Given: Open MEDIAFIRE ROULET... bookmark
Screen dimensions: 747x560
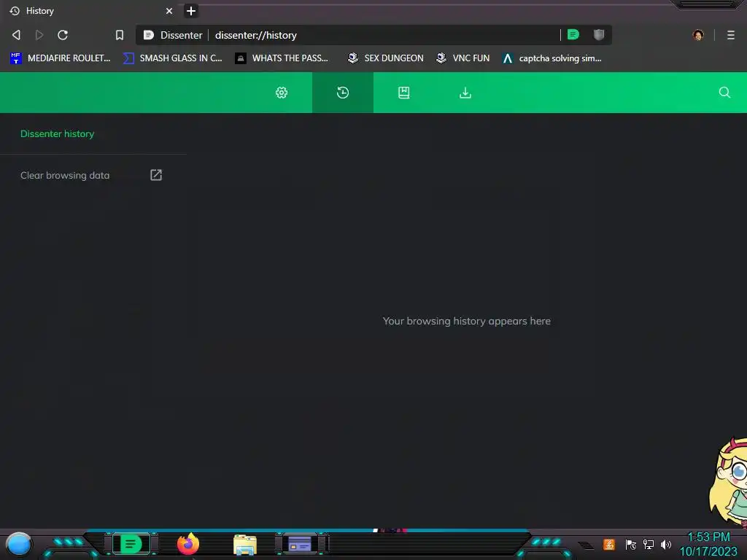Looking at the screenshot, I should [x=61, y=58].
